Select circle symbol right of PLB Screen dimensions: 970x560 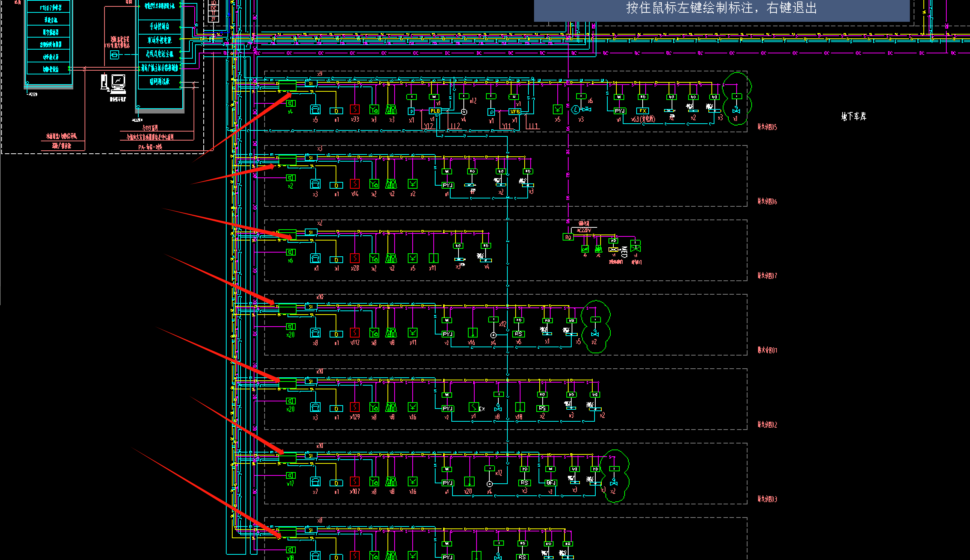click(x=464, y=112)
